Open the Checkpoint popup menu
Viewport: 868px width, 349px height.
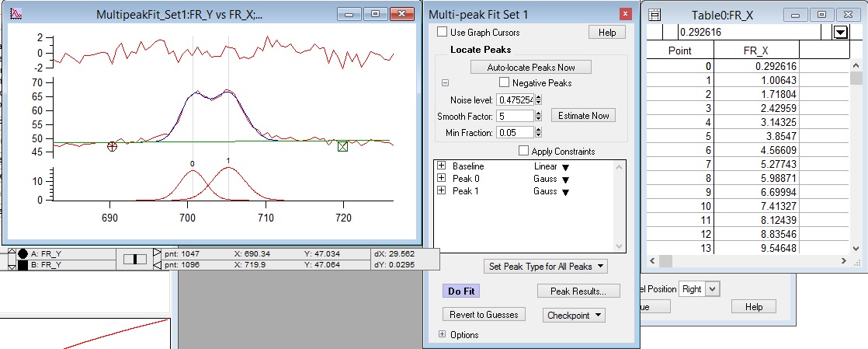(575, 316)
